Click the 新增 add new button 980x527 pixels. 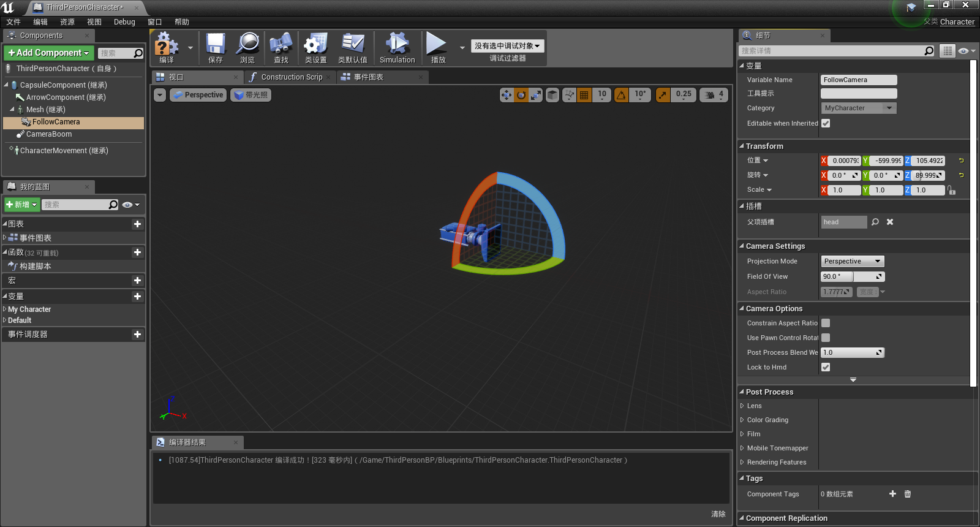(22, 205)
